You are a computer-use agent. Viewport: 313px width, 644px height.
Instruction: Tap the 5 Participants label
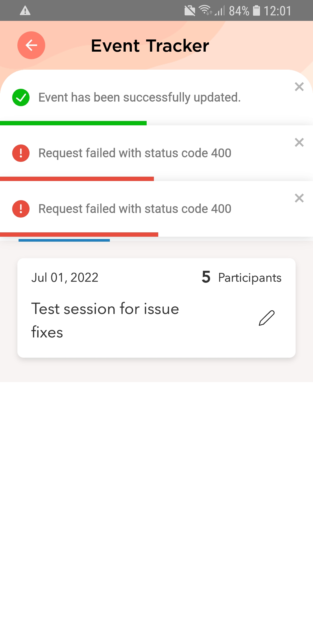coord(241,278)
